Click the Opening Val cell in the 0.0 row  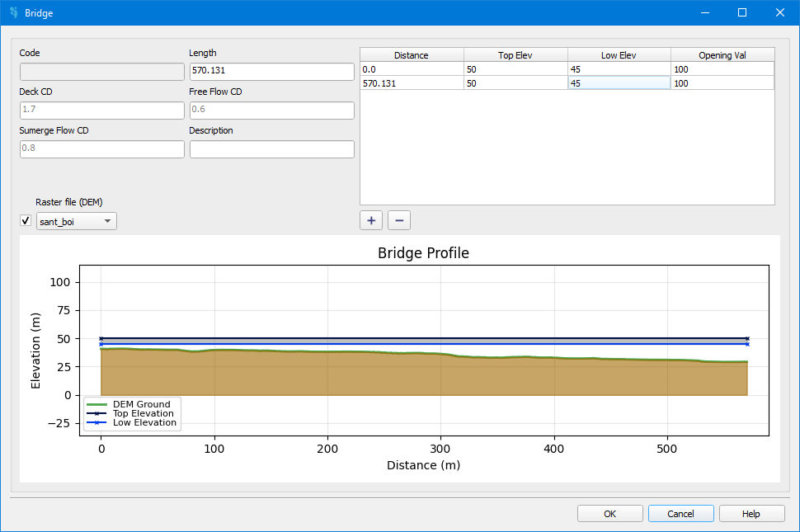[x=722, y=68]
